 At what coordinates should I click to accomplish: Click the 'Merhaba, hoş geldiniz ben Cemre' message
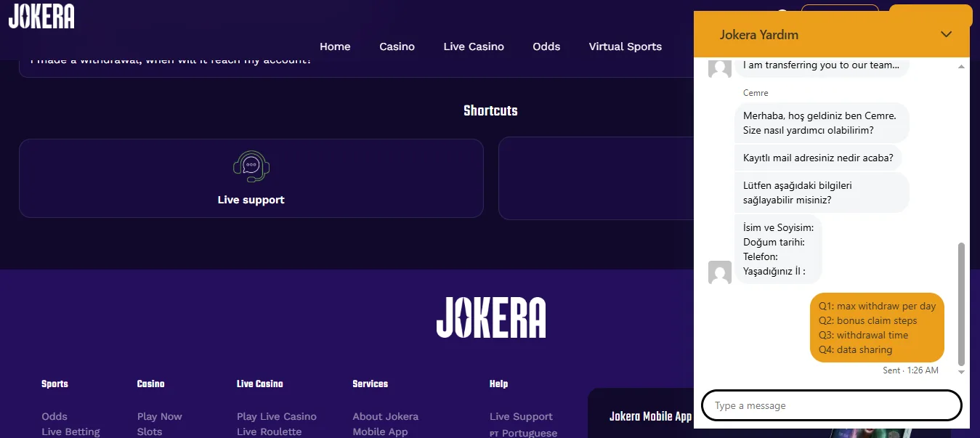(x=822, y=123)
